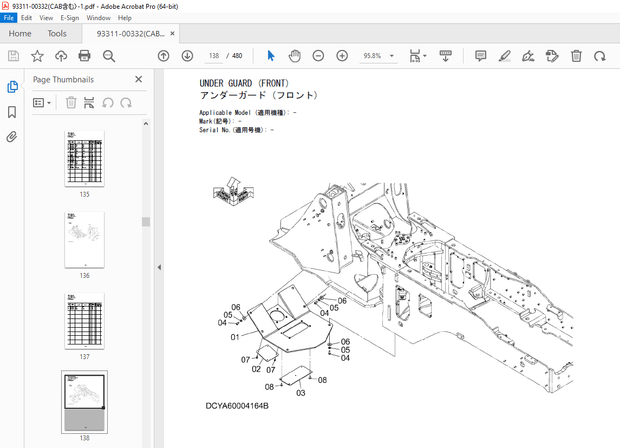
Task: Click the drawing number DCYA60004164B
Action: [237, 406]
